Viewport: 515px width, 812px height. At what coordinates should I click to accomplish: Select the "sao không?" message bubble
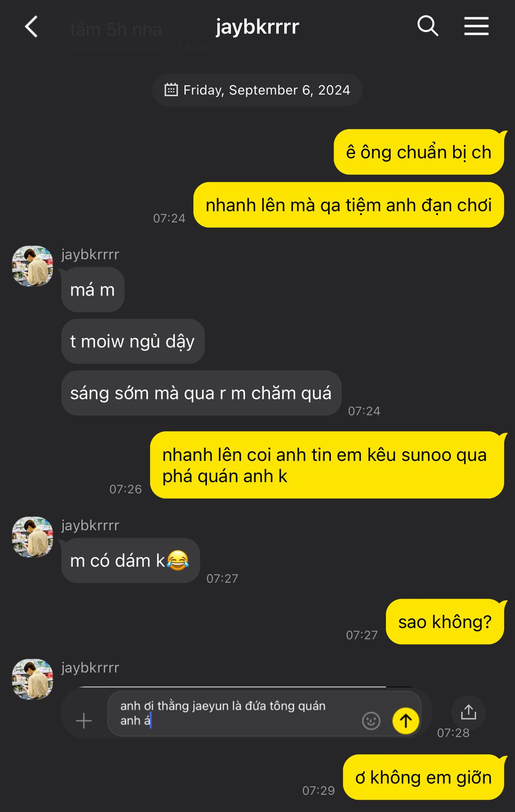point(445,622)
